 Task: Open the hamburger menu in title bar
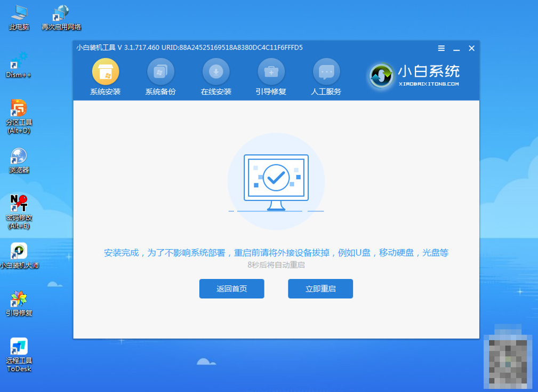pyautogui.click(x=441, y=49)
